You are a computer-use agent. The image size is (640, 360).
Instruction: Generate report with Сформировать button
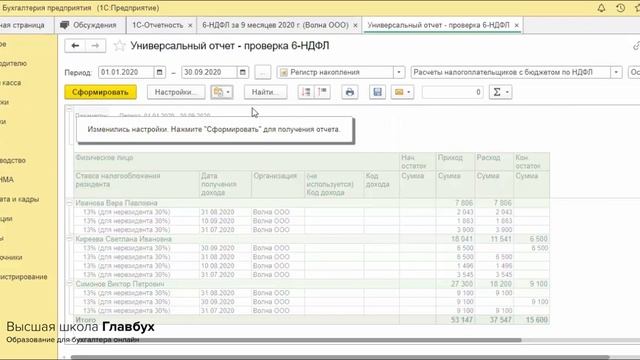pos(100,92)
